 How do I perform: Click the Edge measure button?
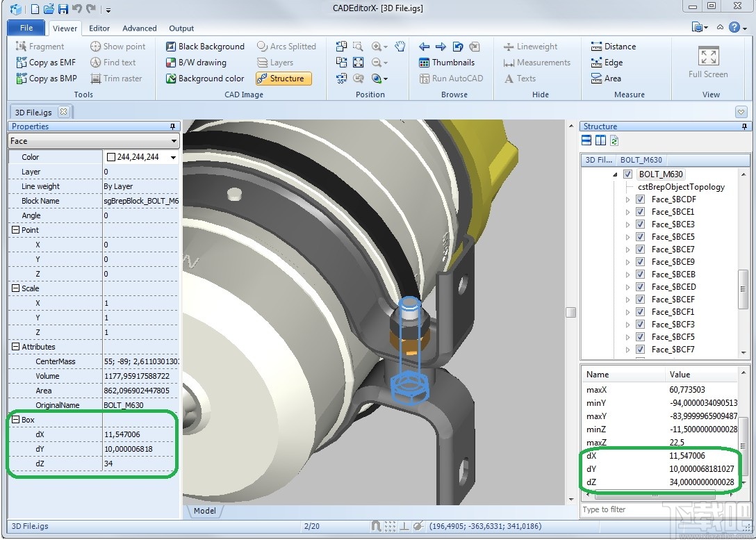[x=606, y=63]
